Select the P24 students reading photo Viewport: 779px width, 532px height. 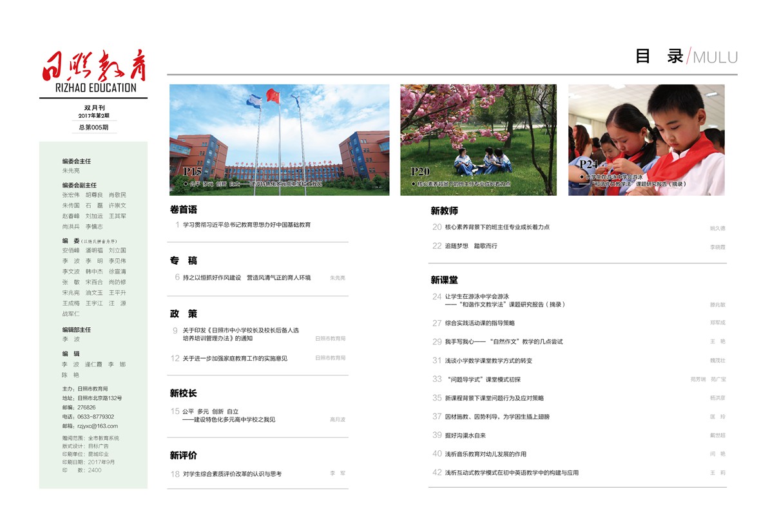[x=646, y=140]
